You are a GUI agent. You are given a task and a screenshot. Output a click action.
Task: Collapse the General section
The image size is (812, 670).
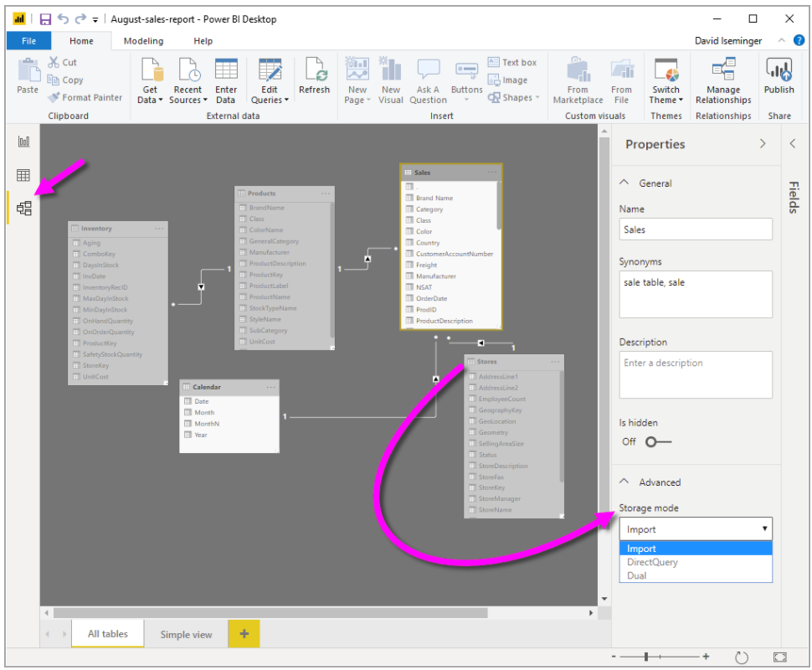[x=624, y=183]
